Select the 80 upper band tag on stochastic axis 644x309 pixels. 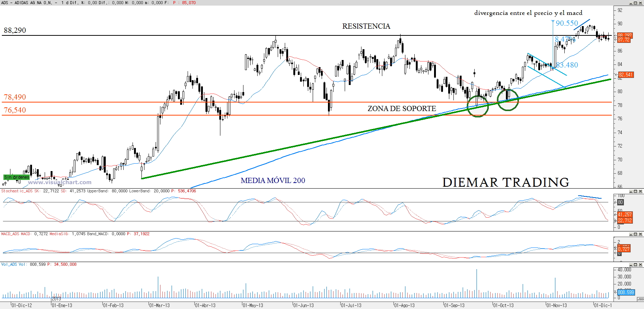(620, 202)
